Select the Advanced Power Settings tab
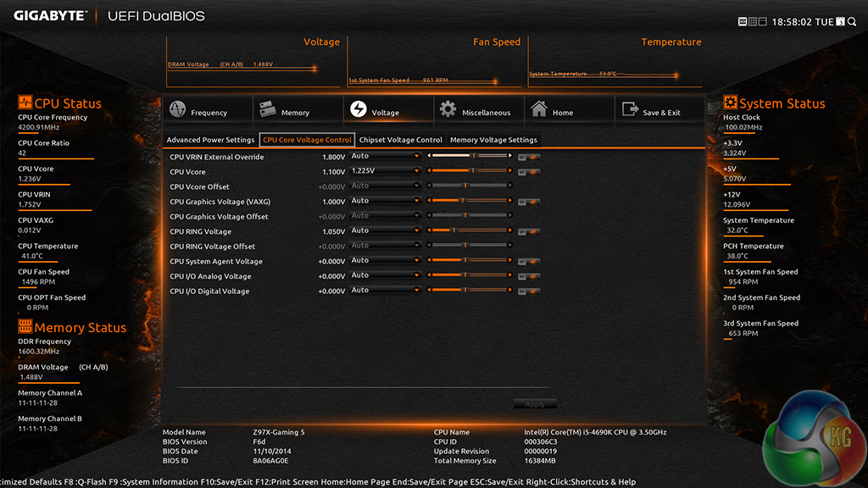Screen dimensions: 868x488 210,140
